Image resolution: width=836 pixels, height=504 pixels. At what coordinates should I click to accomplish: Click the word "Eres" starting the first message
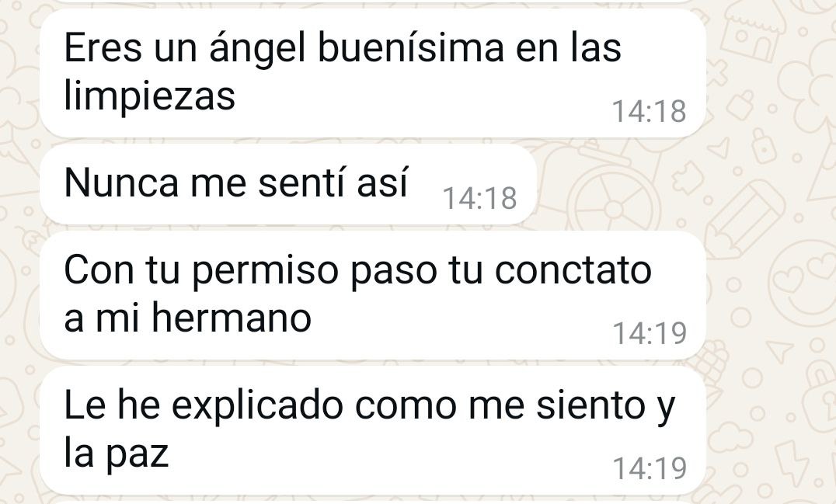(x=103, y=47)
